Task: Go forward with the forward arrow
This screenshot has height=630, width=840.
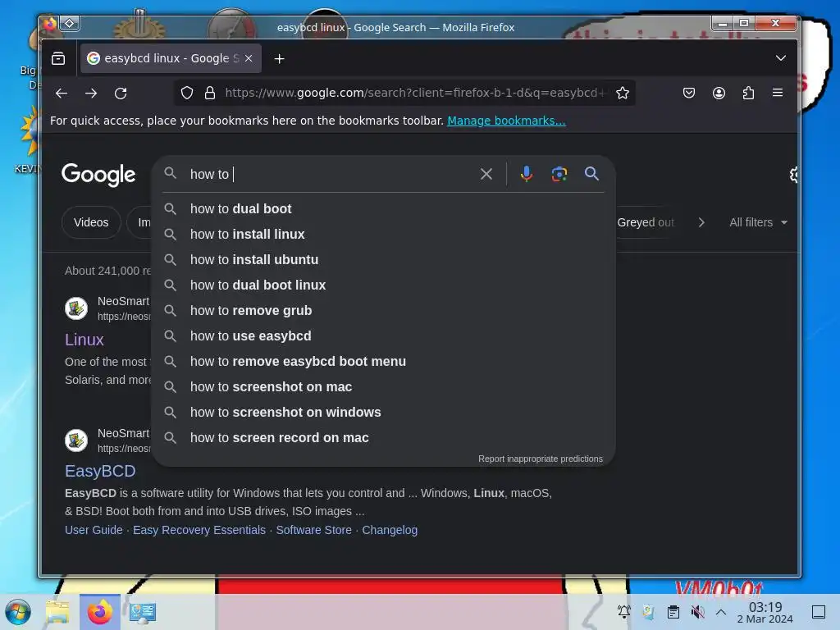Action: [91, 94]
